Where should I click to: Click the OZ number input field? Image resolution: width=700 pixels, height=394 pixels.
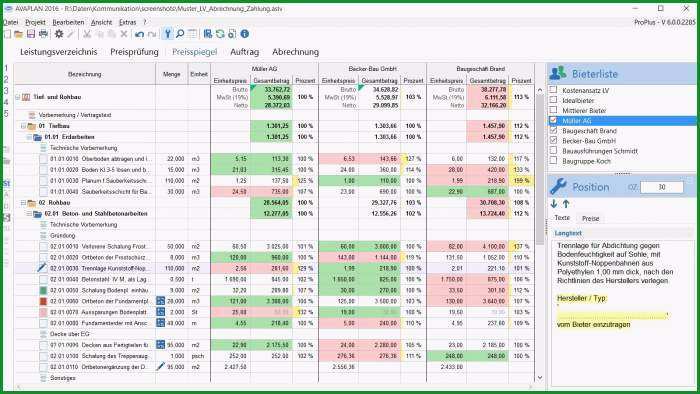[x=662, y=187]
